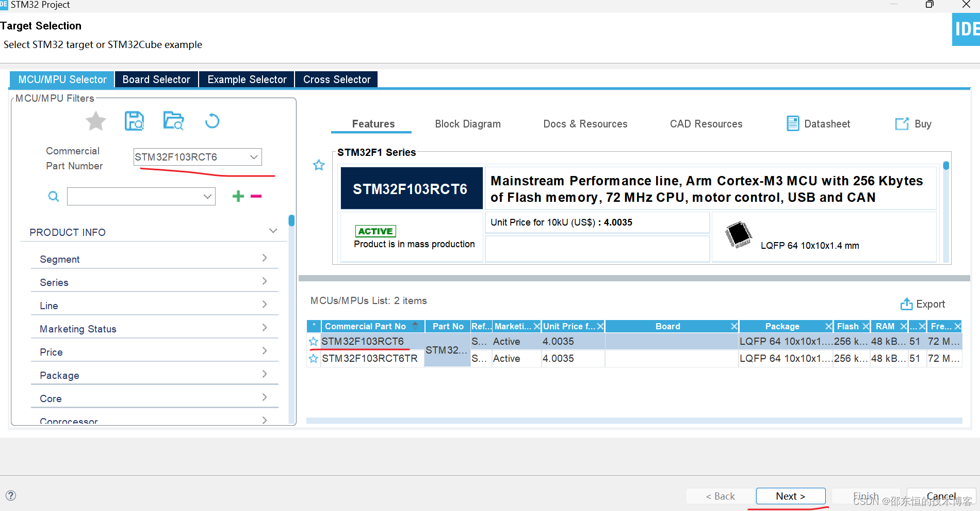
Task: Favorite the STM32F1 Series star
Action: (x=319, y=165)
